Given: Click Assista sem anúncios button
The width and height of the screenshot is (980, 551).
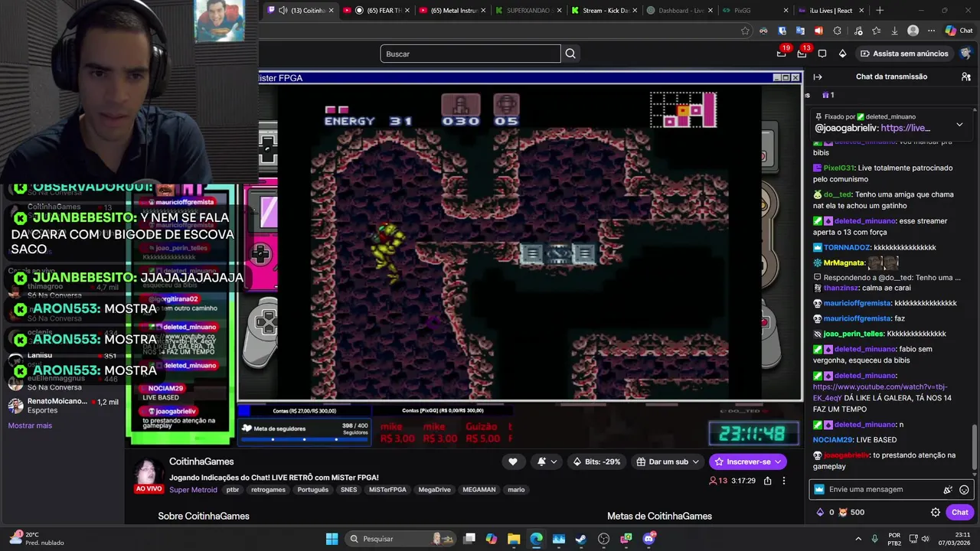Looking at the screenshot, I should point(903,54).
